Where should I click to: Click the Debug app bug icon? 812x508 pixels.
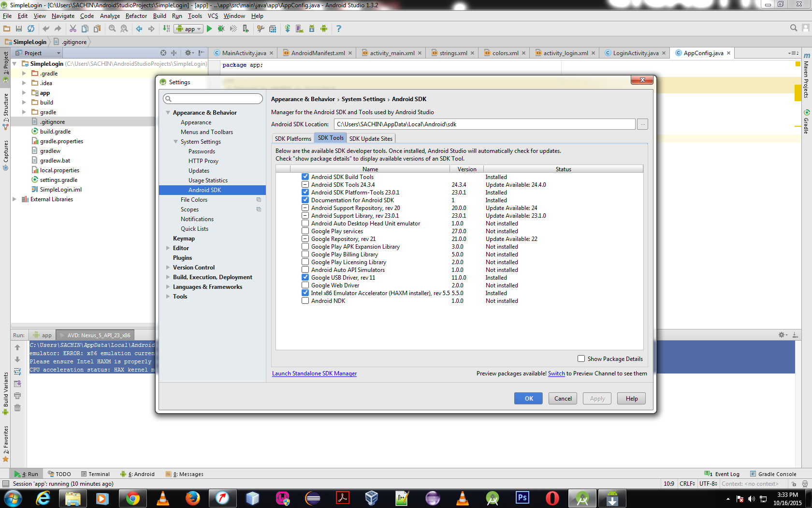(221, 29)
